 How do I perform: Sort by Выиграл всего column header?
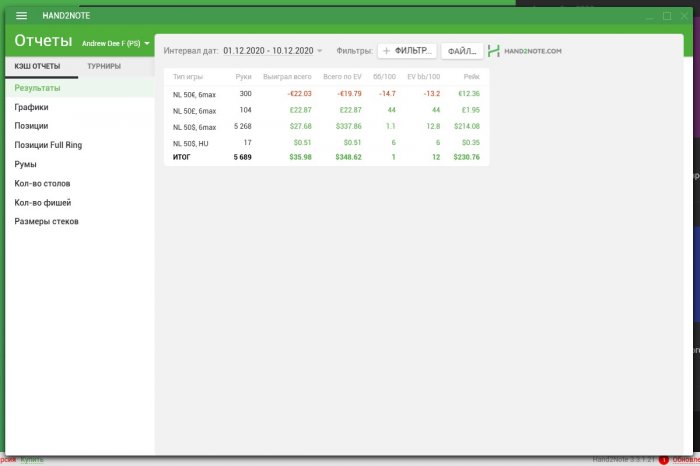click(287, 77)
